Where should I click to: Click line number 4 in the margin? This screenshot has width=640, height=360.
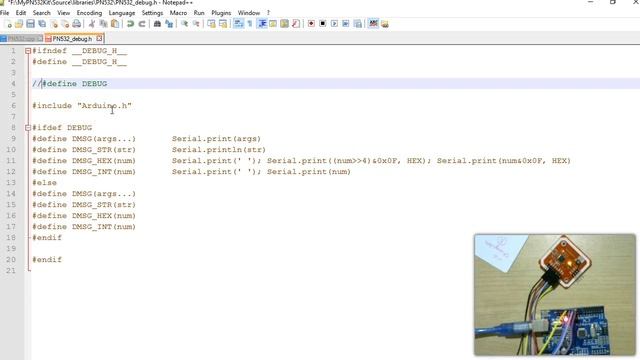coord(13,84)
